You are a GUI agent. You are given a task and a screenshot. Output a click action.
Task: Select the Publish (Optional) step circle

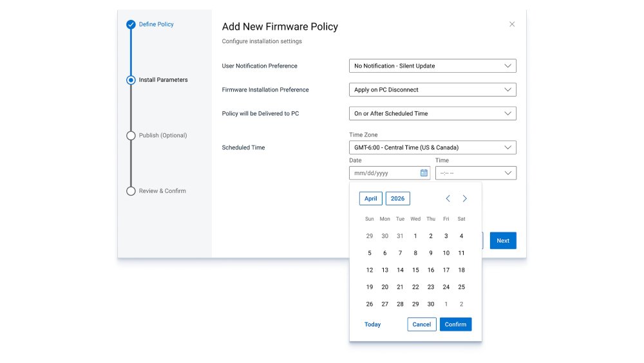coord(131,136)
